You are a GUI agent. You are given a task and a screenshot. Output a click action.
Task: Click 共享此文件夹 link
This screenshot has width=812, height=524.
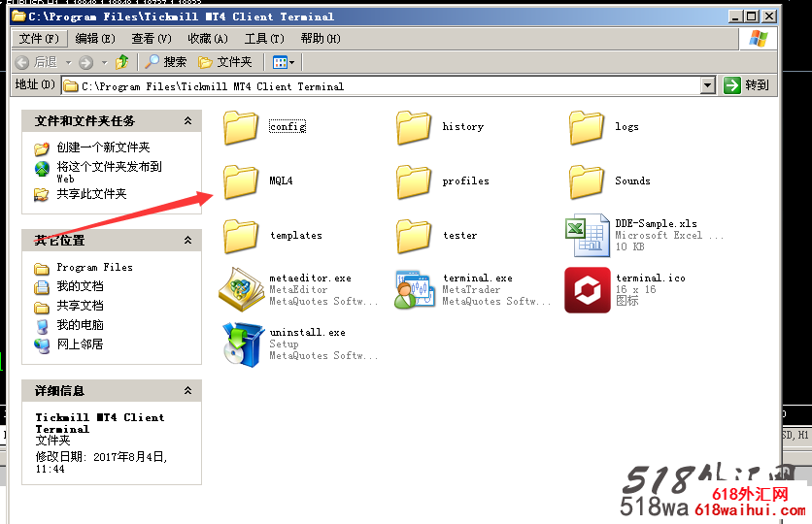(91, 194)
